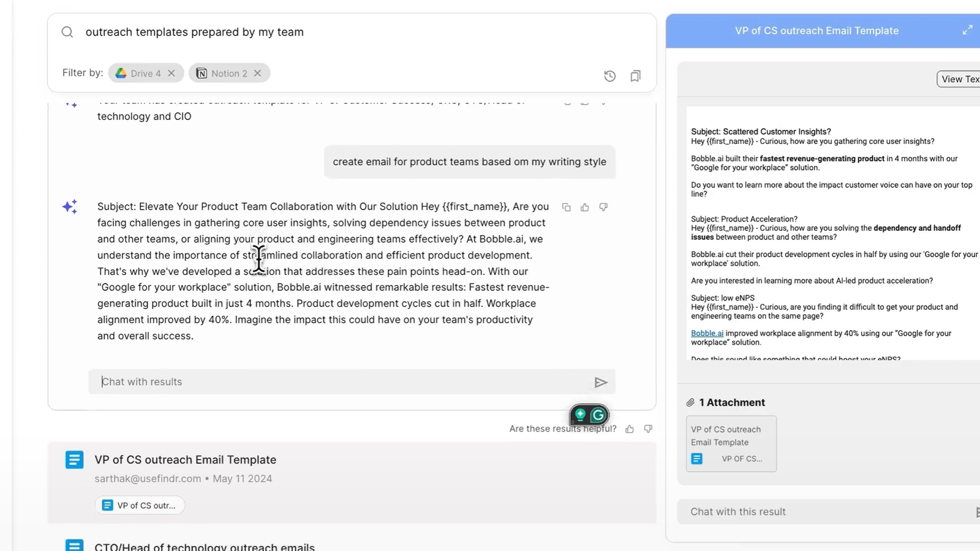
Task: Click the 'create email for product teams' message
Action: pos(470,162)
